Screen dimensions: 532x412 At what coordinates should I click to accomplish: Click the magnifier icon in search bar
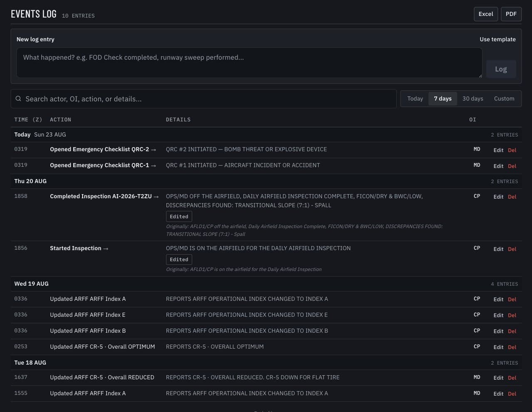tap(18, 99)
